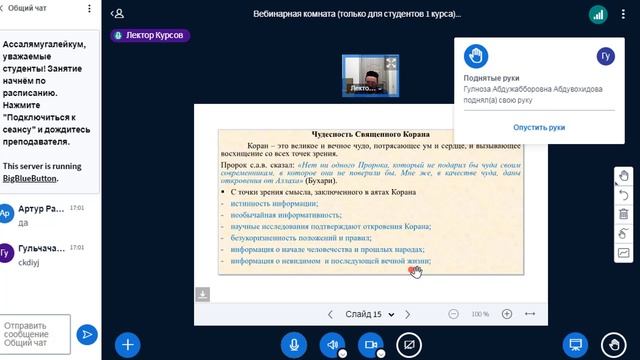Select the pan hand whiteboard tool
Screen dimensions: 640x360
tap(623, 176)
